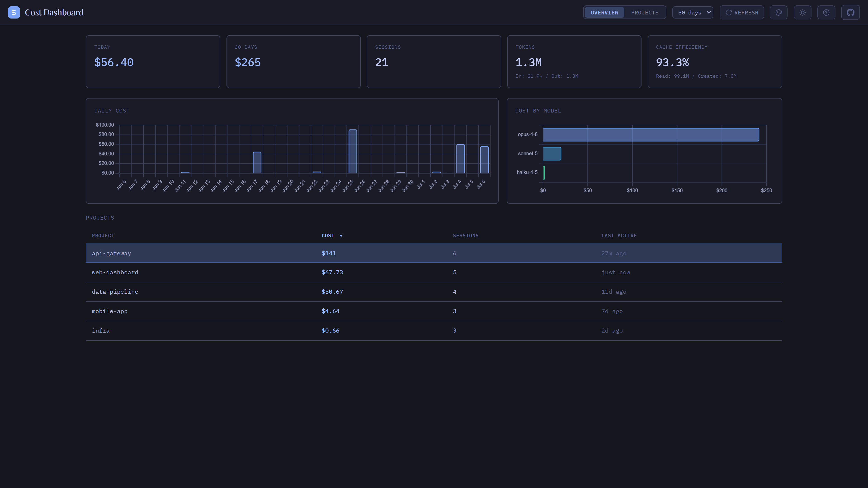Image resolution: width=868 pixels, height=488 pixels.
Task: Click the Sessions 21 stat card
Action: pos(434,62)
